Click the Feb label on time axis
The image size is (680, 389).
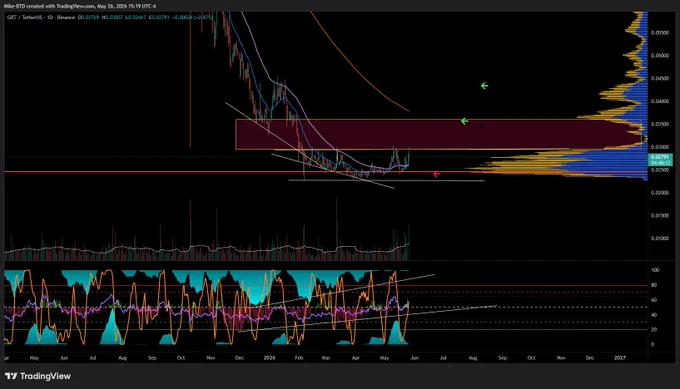299,358
